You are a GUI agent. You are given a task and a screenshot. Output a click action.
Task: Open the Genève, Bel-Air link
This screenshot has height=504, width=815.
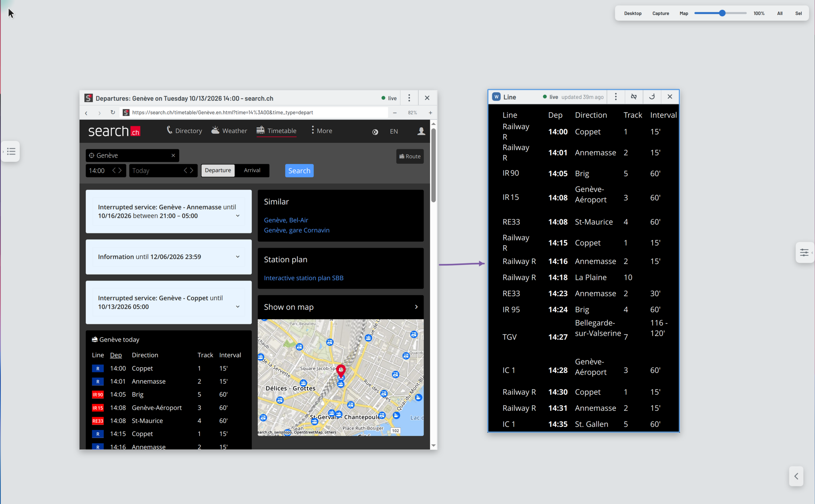286,220
